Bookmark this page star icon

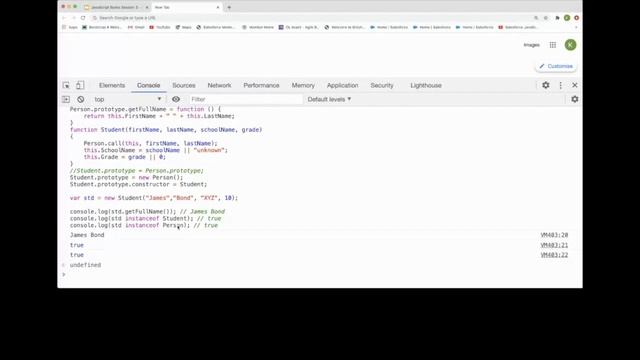pos(546,18)
